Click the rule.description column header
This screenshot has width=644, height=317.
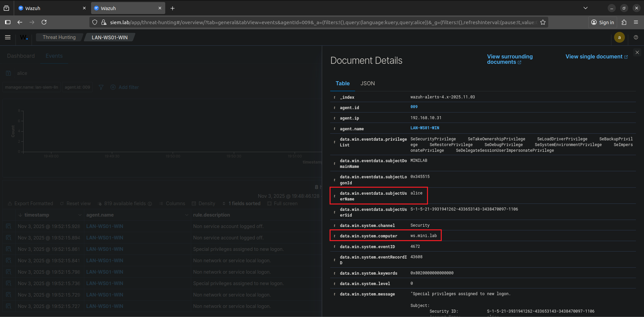212,215
